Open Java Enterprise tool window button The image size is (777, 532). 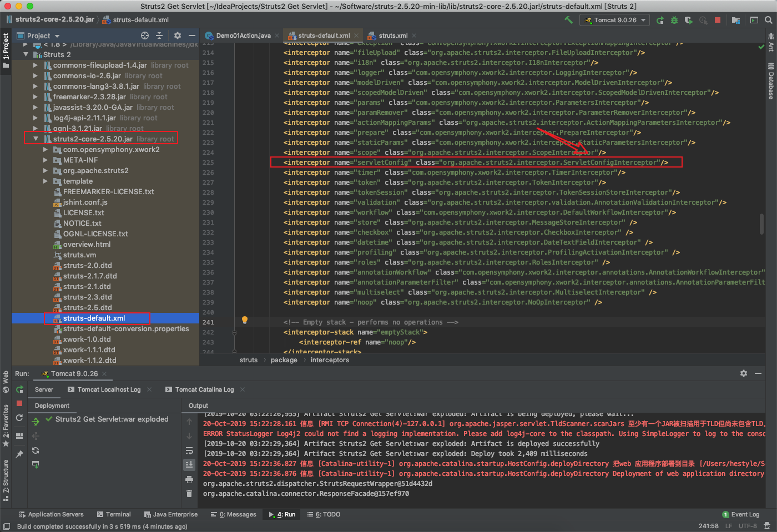pyautogui.click(x=171, y=514)
